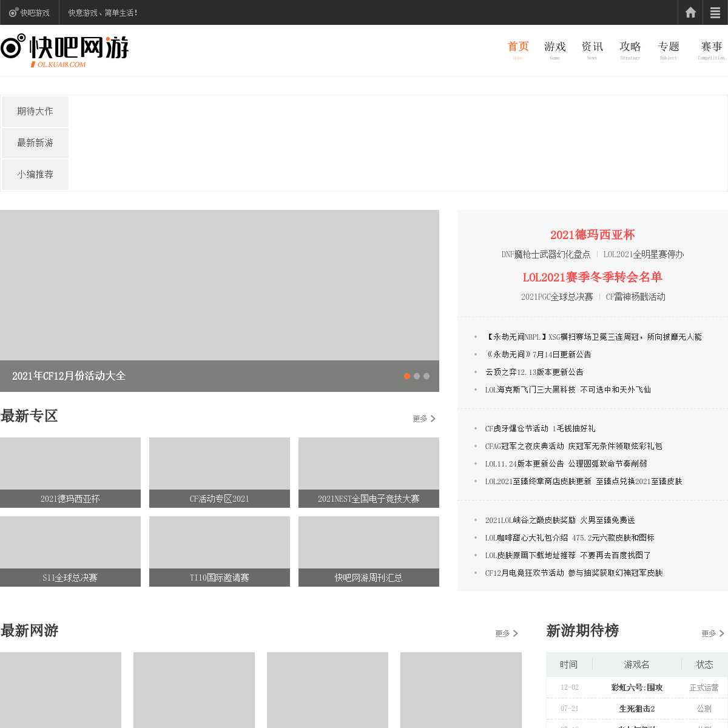Click the 快吧游戏 icon link in top bar

tap(30, 13)
